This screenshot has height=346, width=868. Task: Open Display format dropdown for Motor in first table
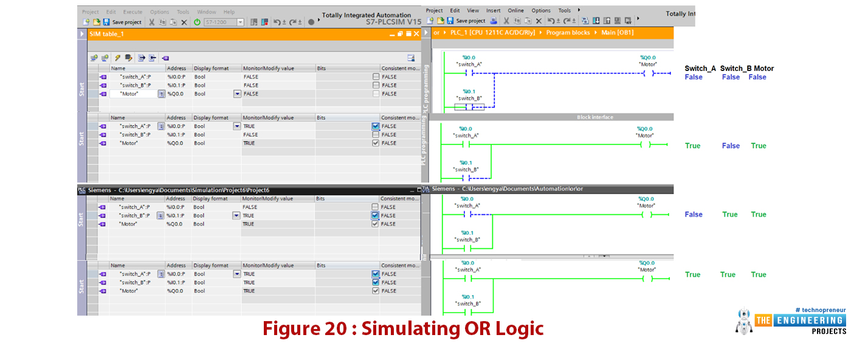(237, 93)
